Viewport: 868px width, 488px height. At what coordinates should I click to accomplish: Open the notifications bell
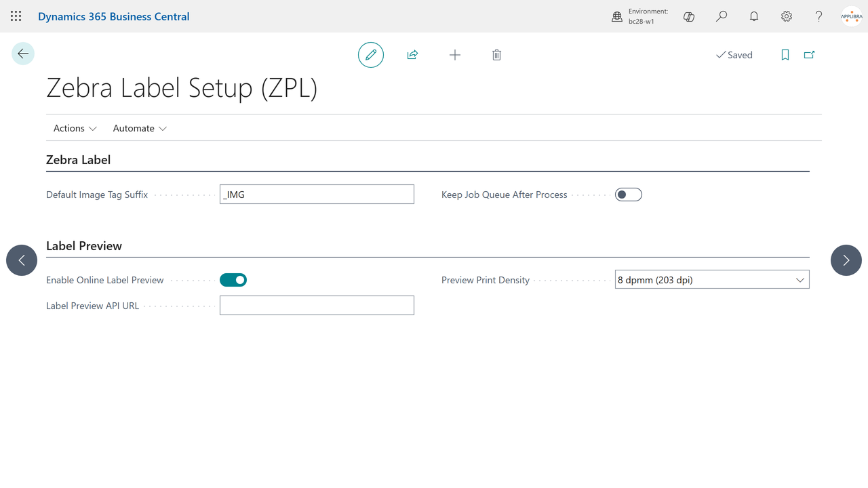[x=754, y=16]
